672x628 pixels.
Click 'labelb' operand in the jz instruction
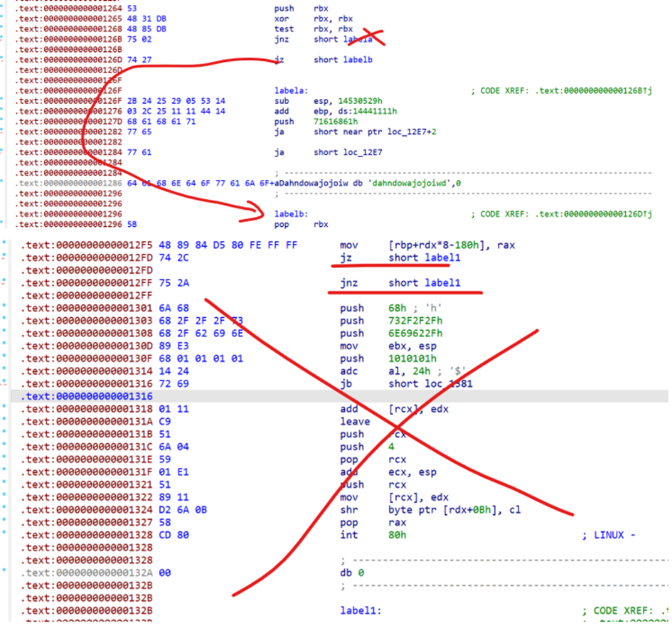click(x=358, y=60)
